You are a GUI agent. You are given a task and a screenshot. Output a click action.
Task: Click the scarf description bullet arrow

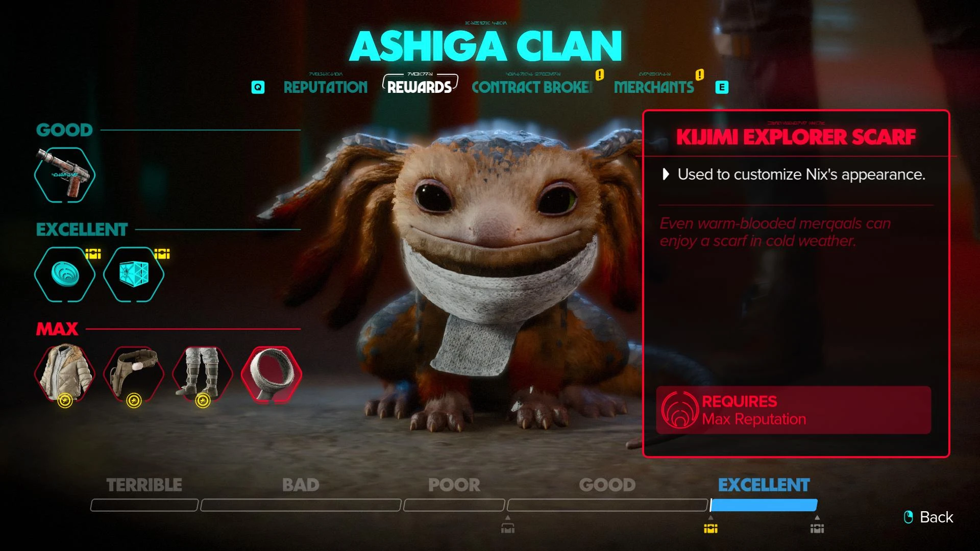666,174
